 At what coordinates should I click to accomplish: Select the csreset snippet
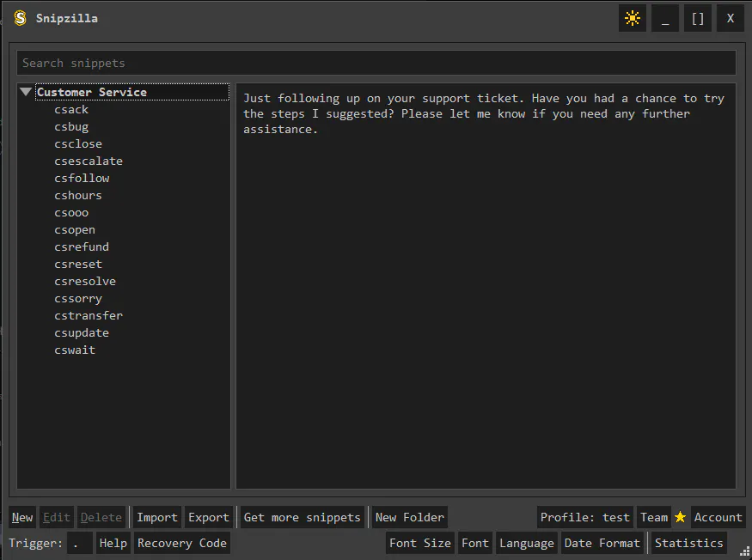tap(78, 265)
